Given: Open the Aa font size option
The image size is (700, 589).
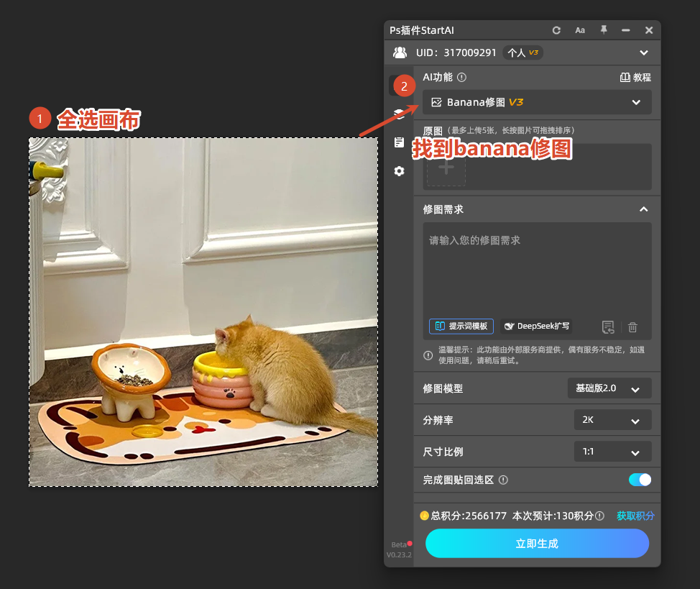Looking at the screenshot, I should click(580, 30).
